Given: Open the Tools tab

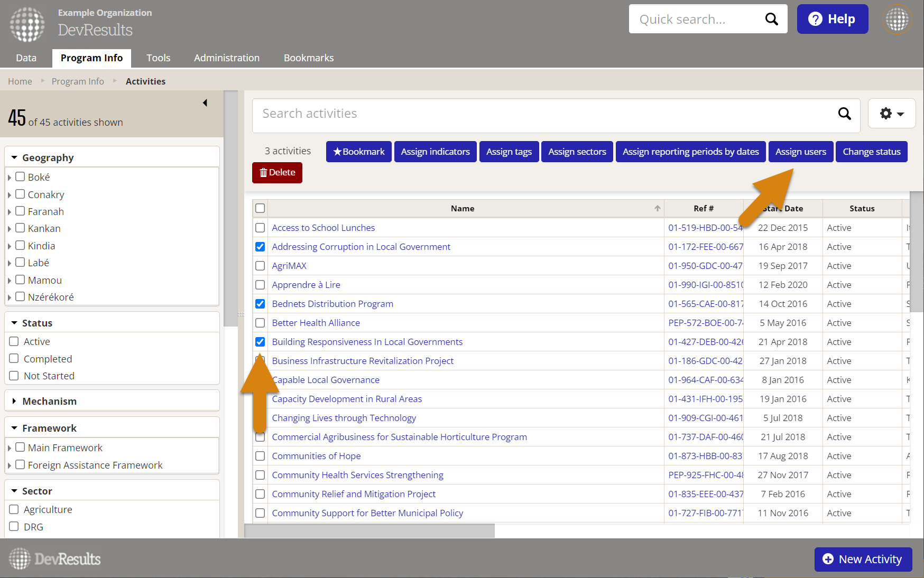Looking at the screenshot, I should coord(159,58).
